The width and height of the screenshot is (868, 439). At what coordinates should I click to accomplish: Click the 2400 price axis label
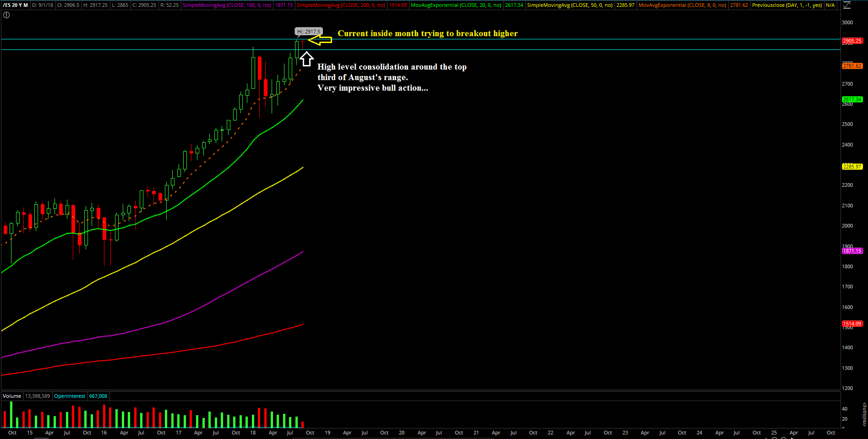tap(847, 145)
